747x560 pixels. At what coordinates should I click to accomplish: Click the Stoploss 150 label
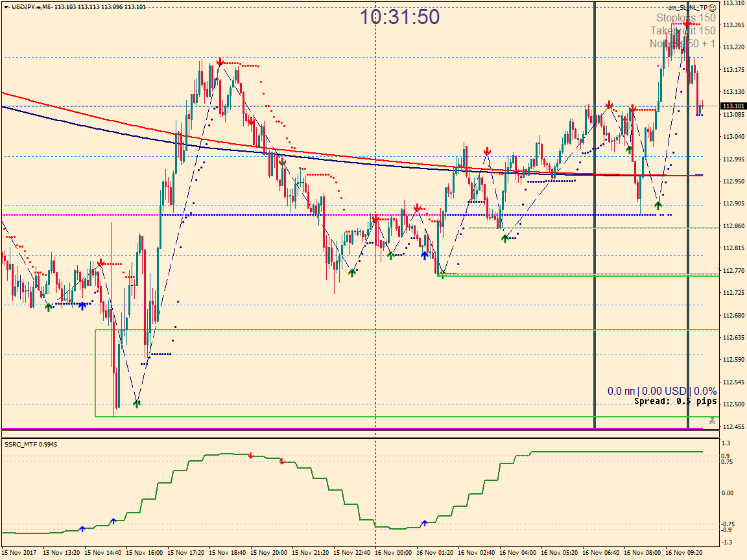tap(685, 18)
